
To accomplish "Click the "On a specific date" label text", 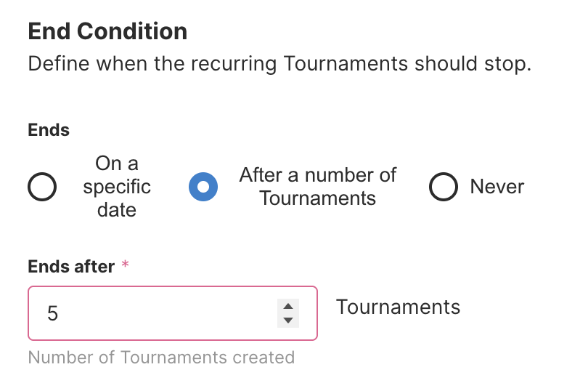I will (116, 187).
